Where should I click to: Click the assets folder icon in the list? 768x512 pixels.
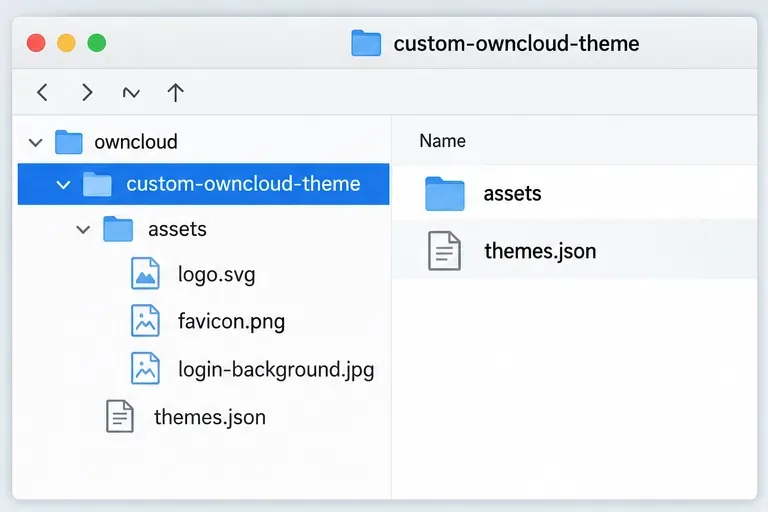coord(445,194)
